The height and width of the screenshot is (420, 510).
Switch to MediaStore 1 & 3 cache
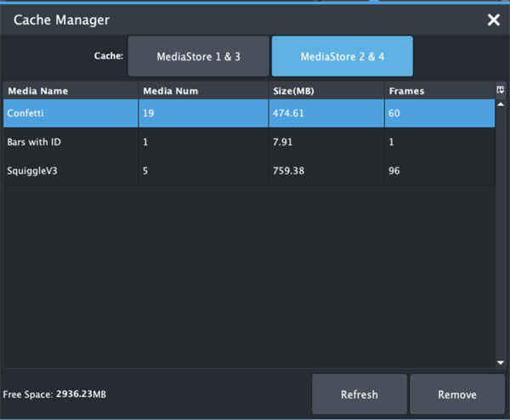click(198, 56)
